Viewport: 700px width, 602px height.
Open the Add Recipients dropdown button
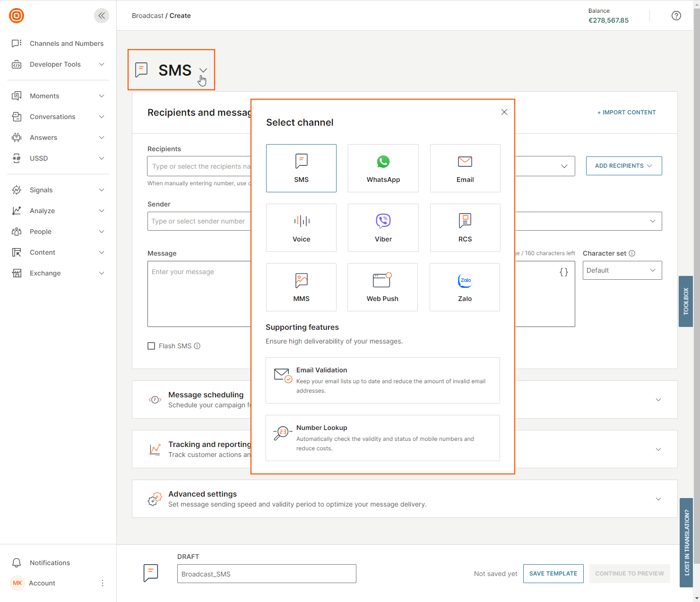[x=623, y=166]
